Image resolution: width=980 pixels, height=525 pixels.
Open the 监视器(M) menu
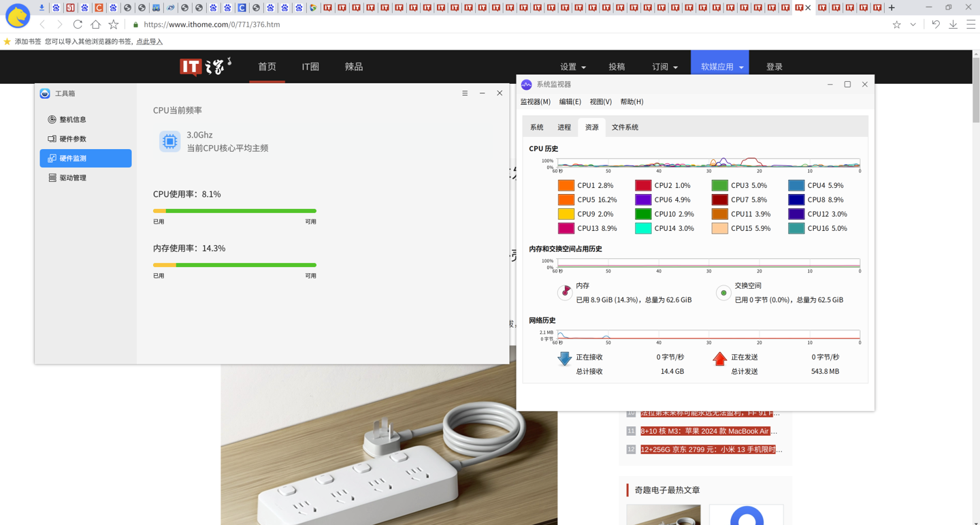pyautogui.click(x=535, y=102)
